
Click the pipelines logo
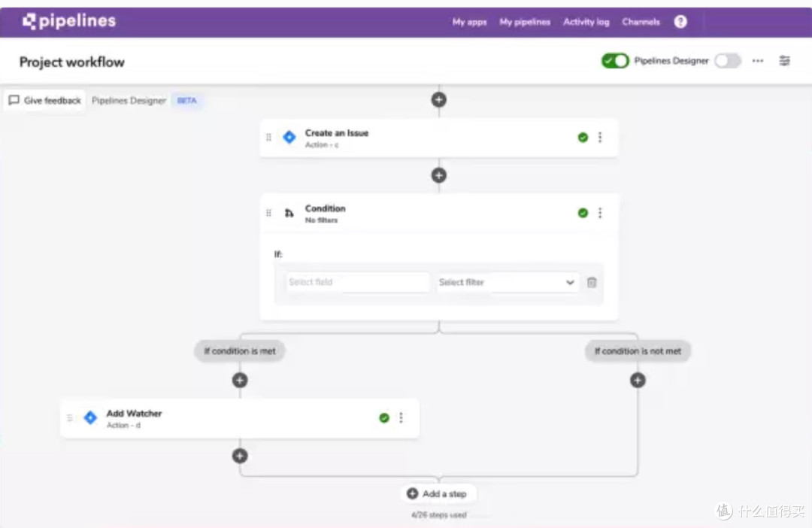coord(69,21)
